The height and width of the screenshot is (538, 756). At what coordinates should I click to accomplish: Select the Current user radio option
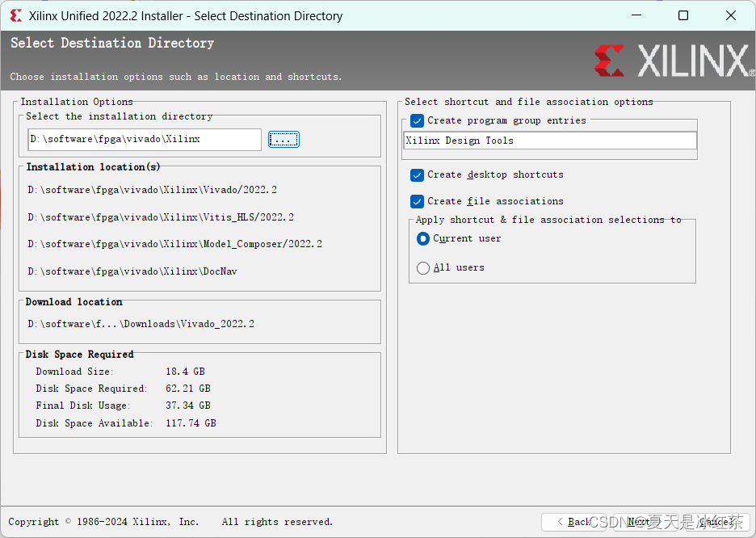[423, 238]
